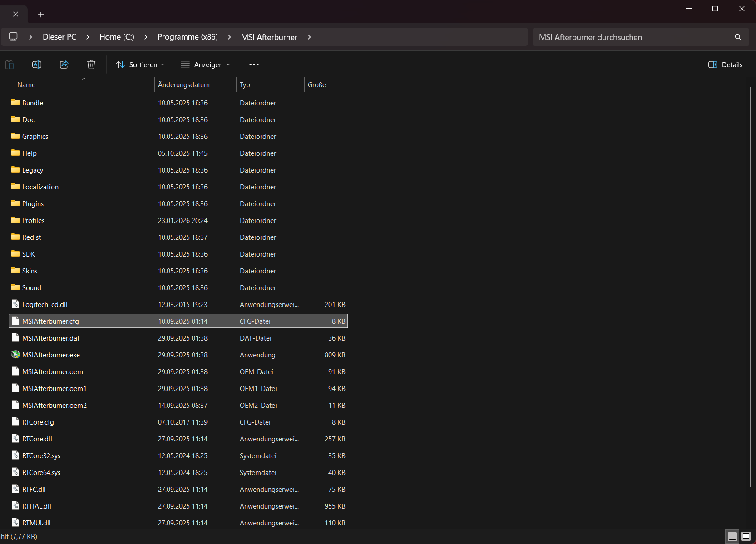The width and height of the screenshot is (756, 544).
Task: Click the search magnifier icon
Action: click(x=738, y=37)
